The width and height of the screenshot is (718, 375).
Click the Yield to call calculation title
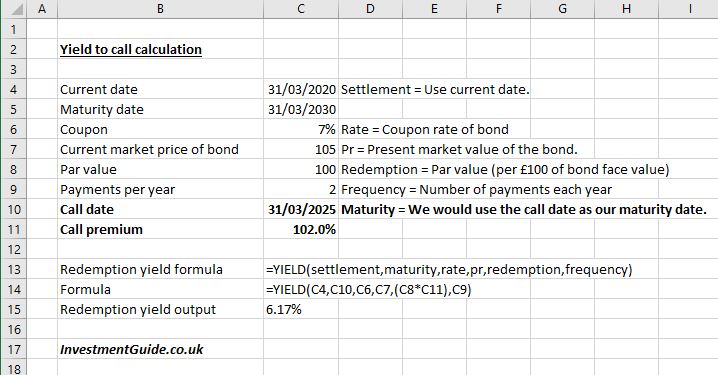(x=131, y=49)
